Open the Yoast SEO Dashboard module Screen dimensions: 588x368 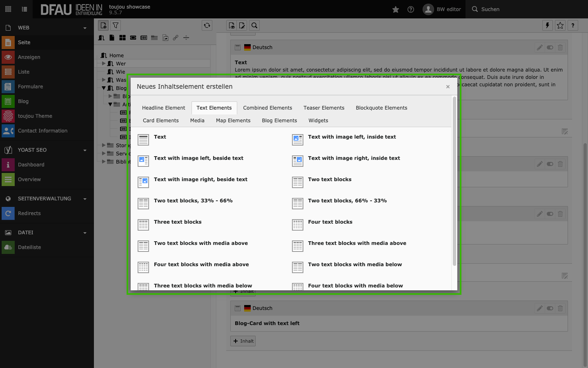tap(31, 165)
